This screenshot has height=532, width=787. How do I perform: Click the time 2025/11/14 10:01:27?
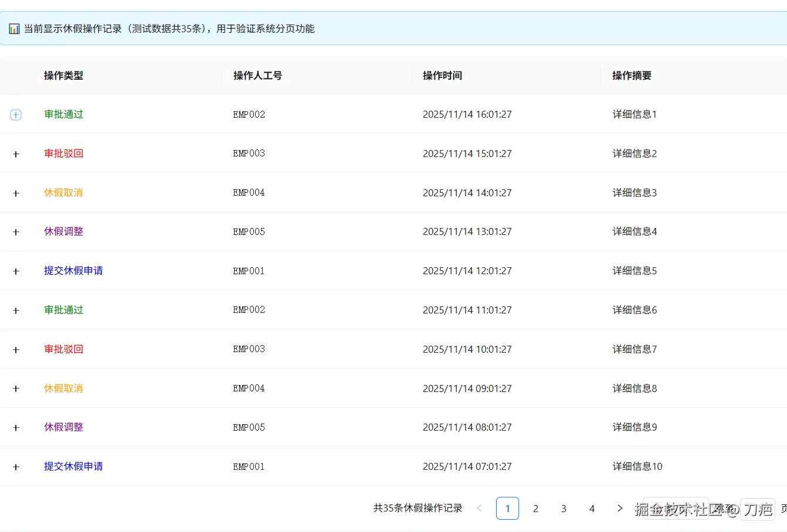coord(467,349)
